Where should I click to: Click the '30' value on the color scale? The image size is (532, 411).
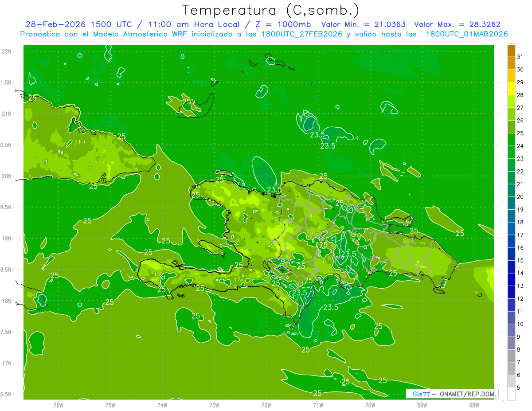[520, 70]
